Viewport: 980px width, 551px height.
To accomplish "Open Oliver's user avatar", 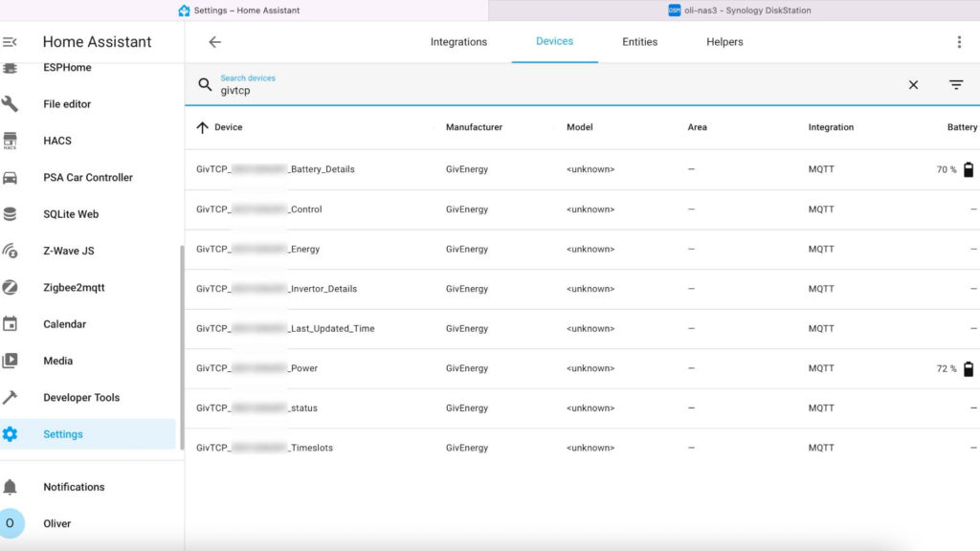I will pos(11,523).
